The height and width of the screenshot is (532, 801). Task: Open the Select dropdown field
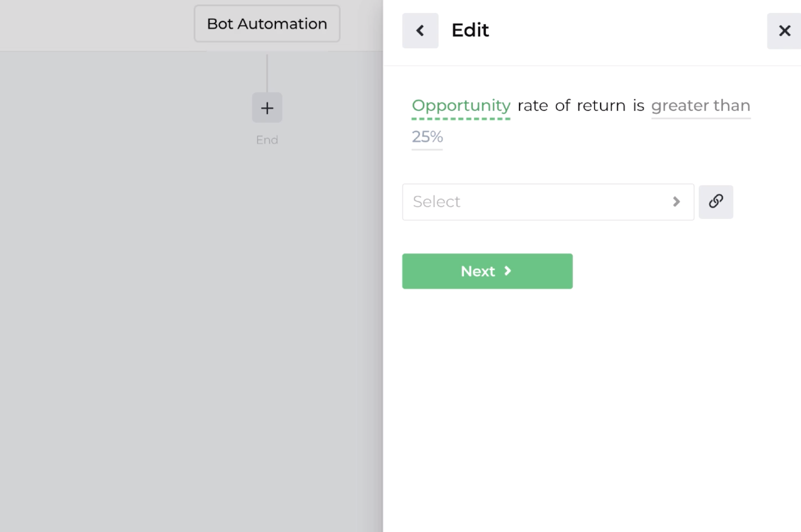tap(548, 202)
